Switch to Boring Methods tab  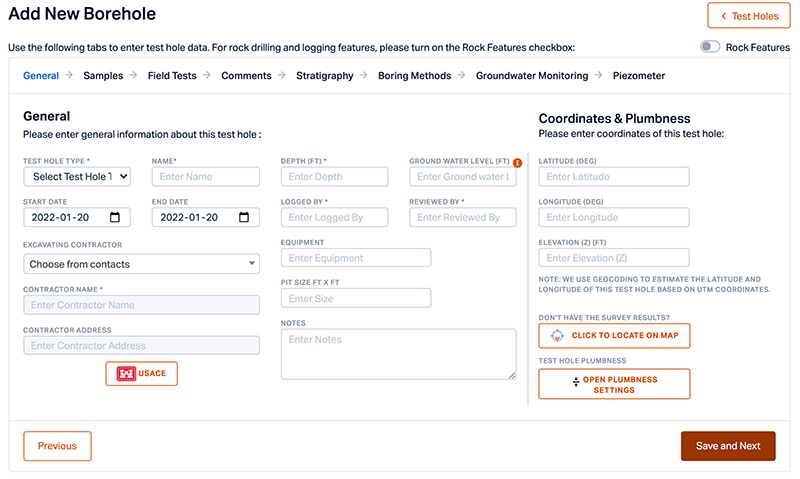(414, 75)
